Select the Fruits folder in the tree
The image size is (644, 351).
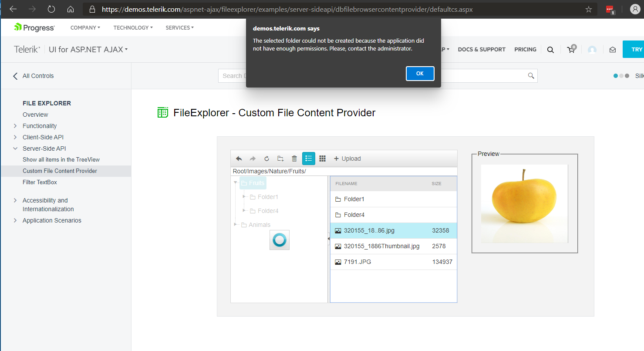point(253,183)
